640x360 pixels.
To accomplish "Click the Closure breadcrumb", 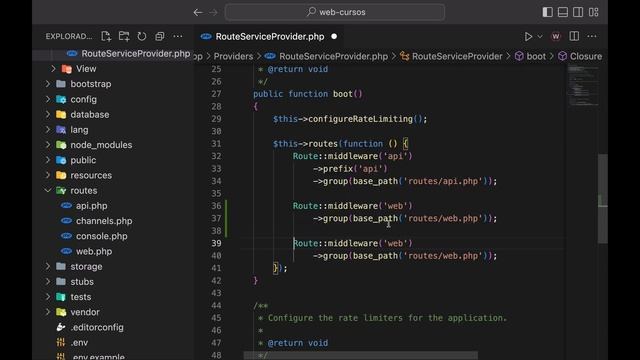I will tap(586, 56).
